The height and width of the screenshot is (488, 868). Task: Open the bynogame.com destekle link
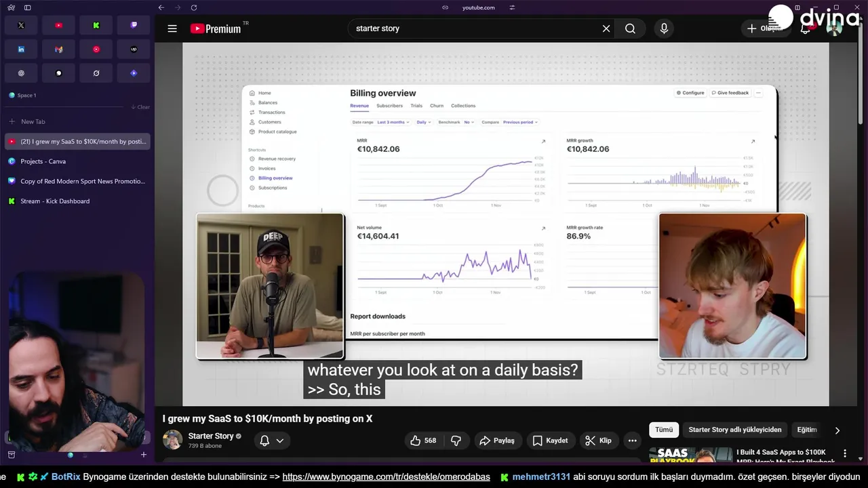click(386, 477)
